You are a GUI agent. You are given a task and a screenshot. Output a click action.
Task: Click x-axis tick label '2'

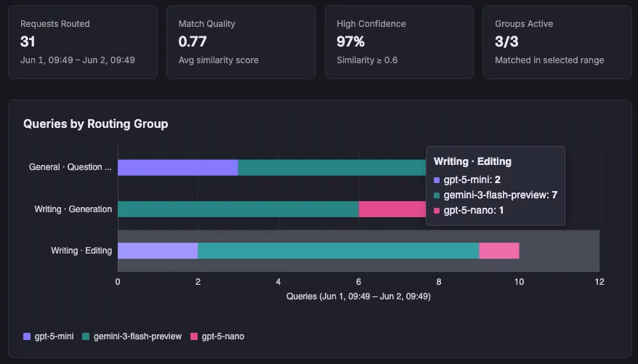point(198,282)
